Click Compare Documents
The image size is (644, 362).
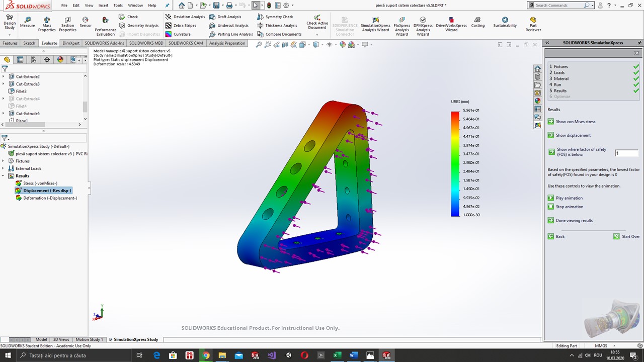click(279, 34)
